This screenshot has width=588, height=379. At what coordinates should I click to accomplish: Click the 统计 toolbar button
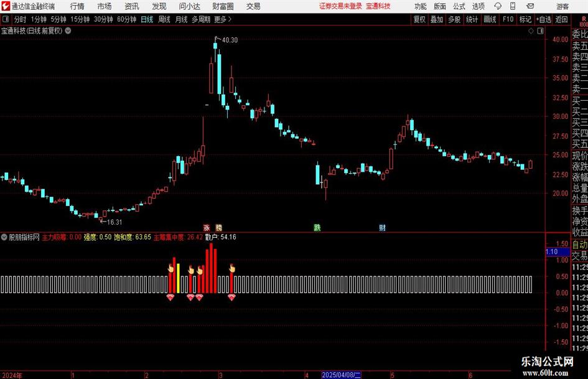coord(472,19)
